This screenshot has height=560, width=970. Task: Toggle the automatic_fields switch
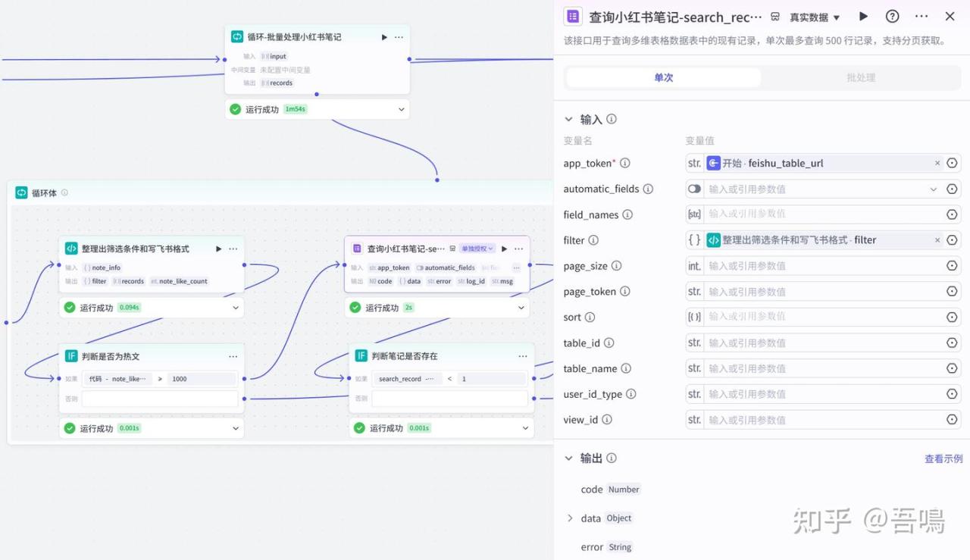pos(694,189)
